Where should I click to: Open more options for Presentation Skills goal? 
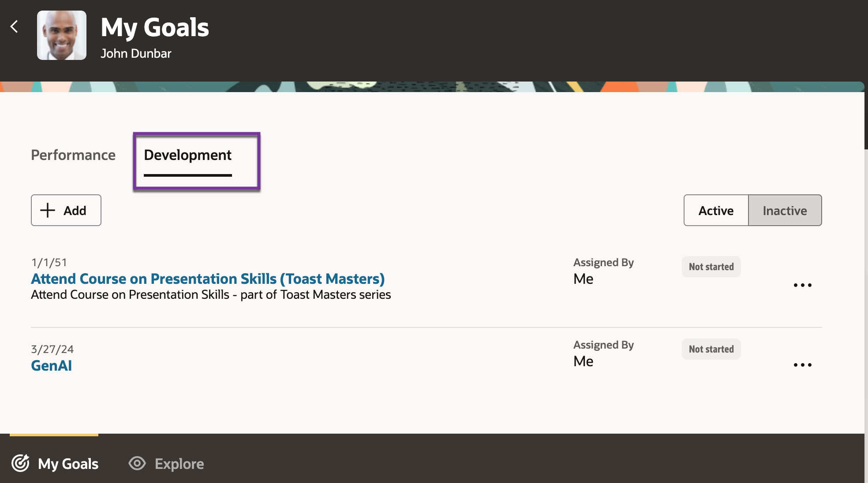802,285
